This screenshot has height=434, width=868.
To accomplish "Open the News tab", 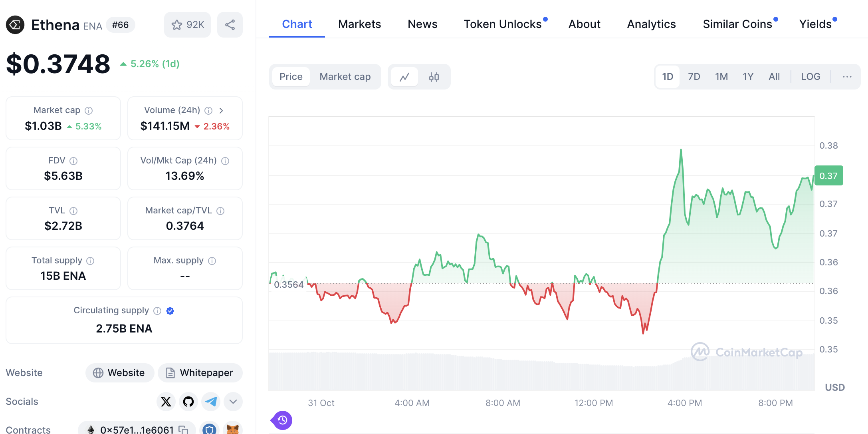I will 422,24.
